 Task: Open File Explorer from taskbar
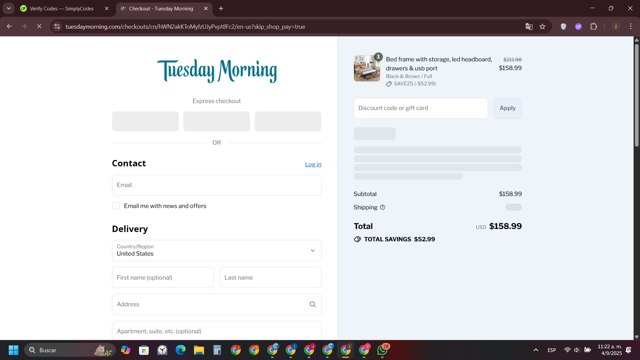coord(199,350)
